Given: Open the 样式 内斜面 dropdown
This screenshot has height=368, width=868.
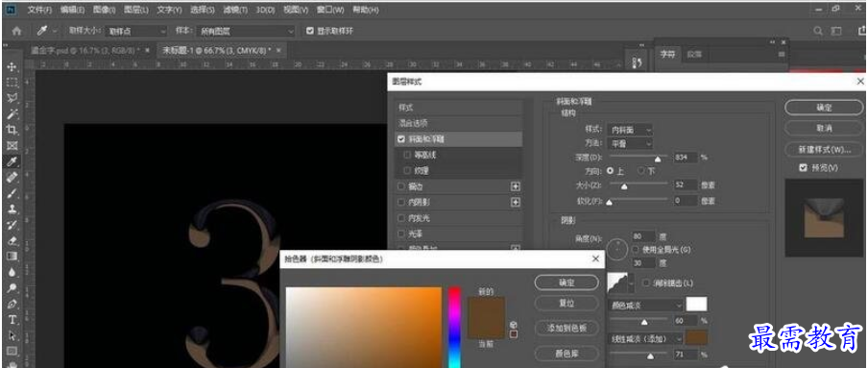Looking at the screenshot, I should pyautogui.click(x=630, y=130).
